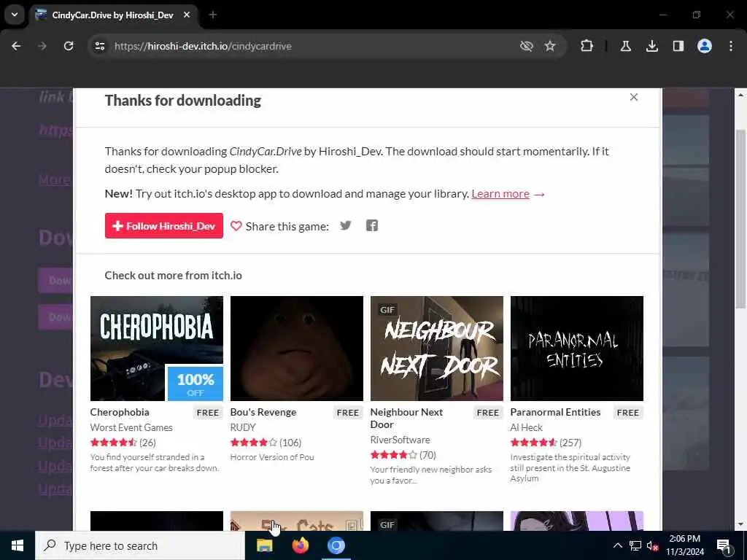Click the star rating under Paranormal Entities
The image size is (747, 560).
tap(533, 443)
